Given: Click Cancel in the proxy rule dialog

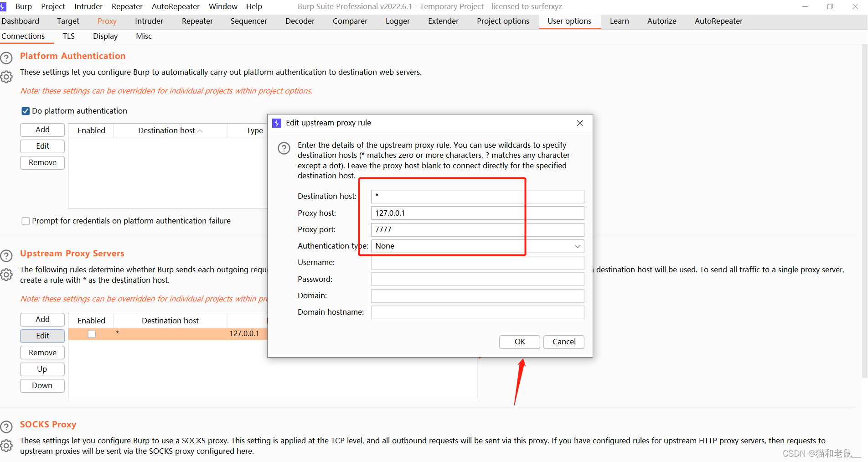Looking at the screenshot, I should [564, 342].
